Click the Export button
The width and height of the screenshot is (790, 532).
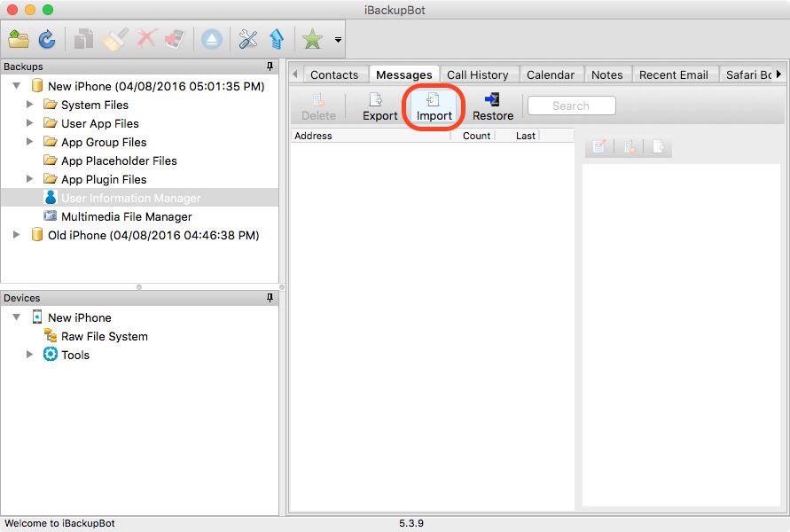(x=379, y=106)
